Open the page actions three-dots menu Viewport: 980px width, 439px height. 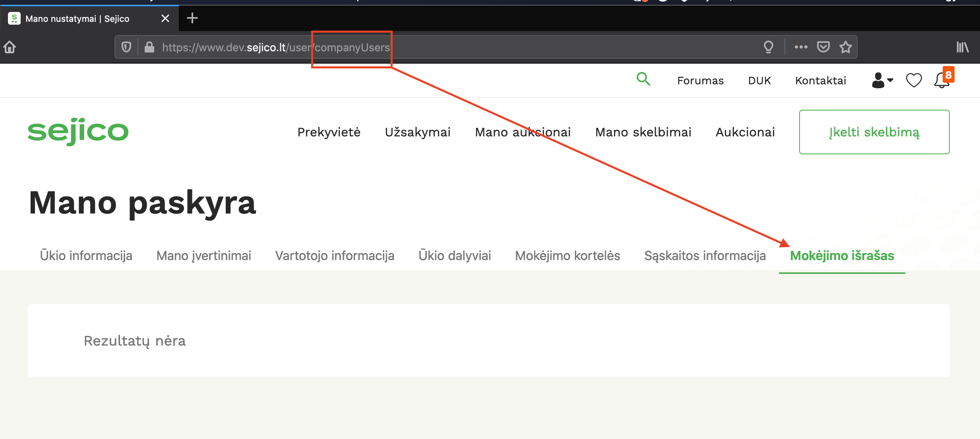(801, 47)
